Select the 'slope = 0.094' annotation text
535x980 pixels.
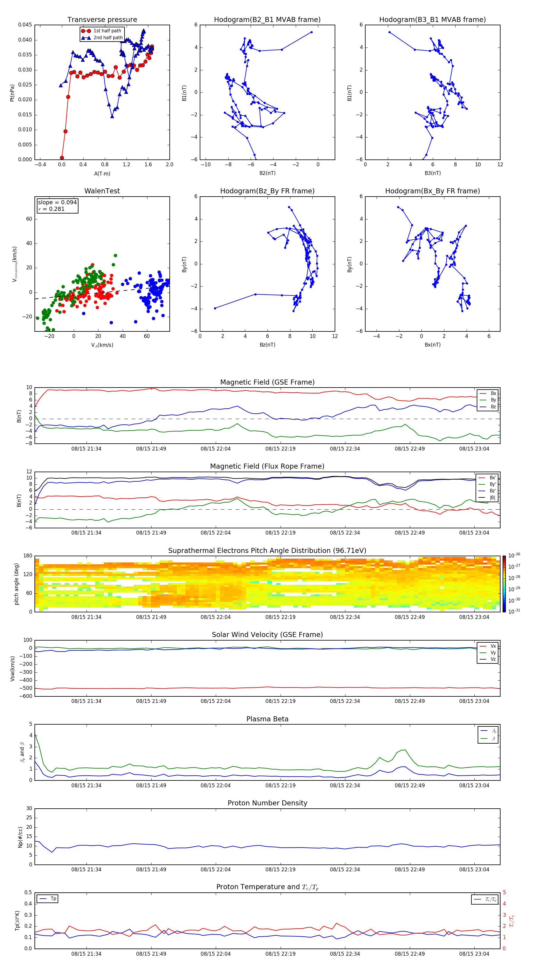(57, 203)
